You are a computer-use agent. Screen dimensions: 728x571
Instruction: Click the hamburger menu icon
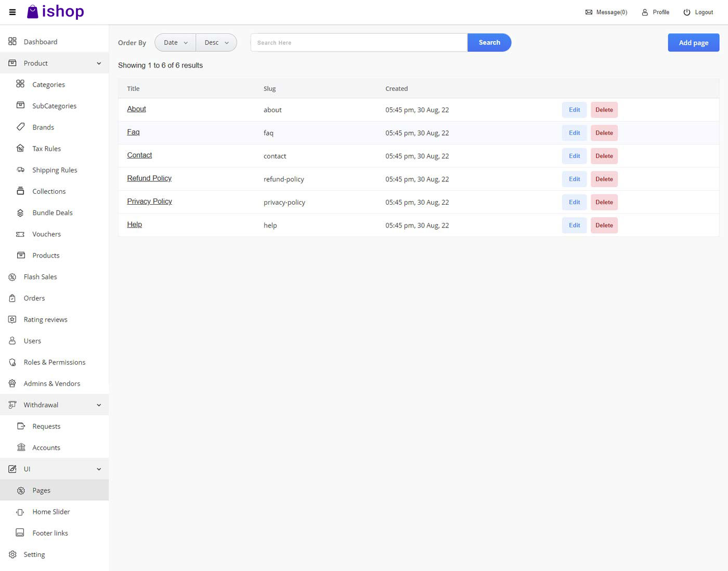12,12
